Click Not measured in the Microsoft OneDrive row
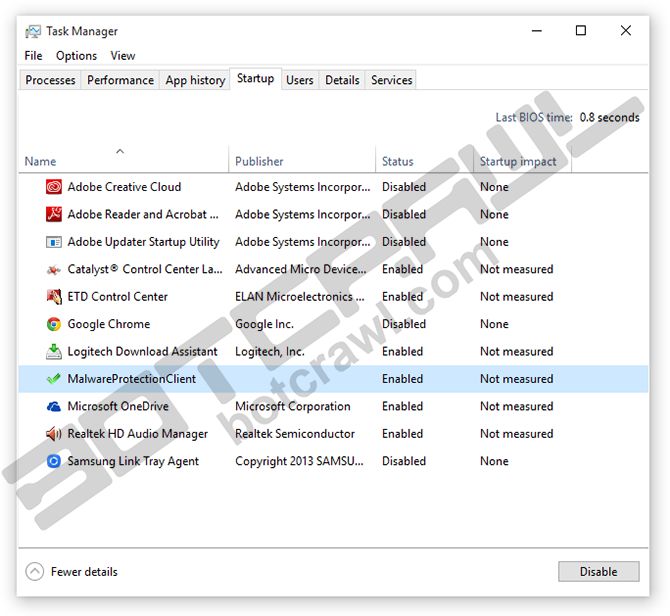The width and height of the screenshot is (670, 616). pyautogui.click(x=517, y=406)
